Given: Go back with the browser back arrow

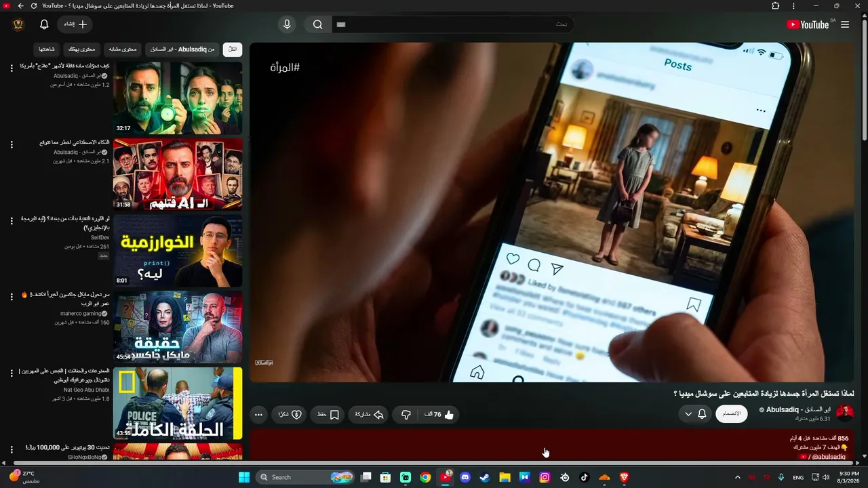Looking at the screenshot, I should point(20,6).
